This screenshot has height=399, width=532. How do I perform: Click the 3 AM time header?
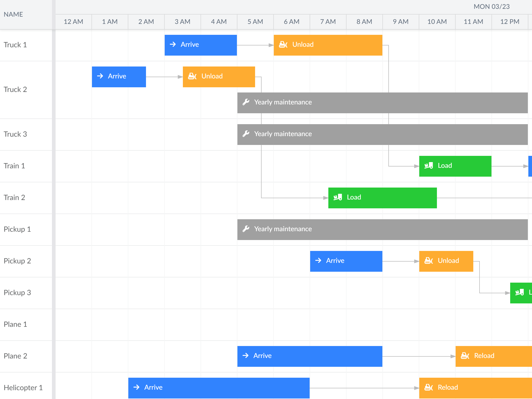pyautogui.click(x=183, y=22)
